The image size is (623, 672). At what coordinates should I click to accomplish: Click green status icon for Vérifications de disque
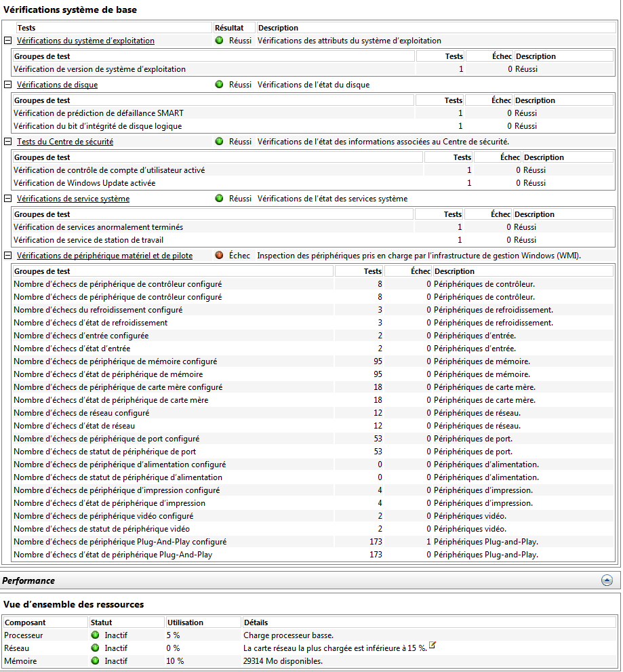click(220, 85)
